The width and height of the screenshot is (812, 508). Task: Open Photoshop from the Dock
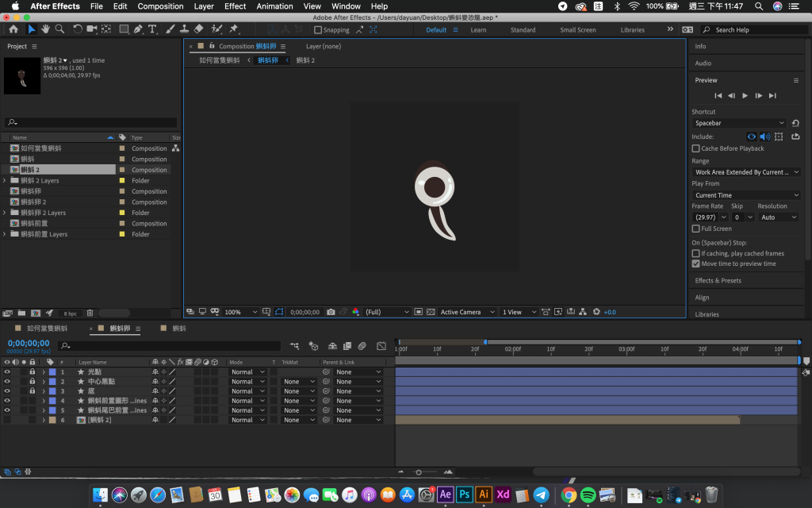[465, 495]
